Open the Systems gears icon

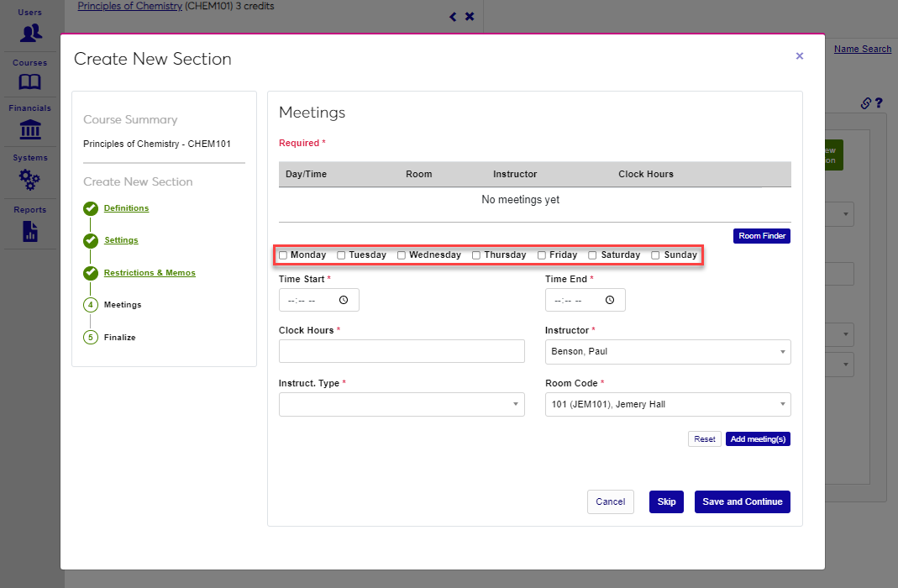[30, 179]
